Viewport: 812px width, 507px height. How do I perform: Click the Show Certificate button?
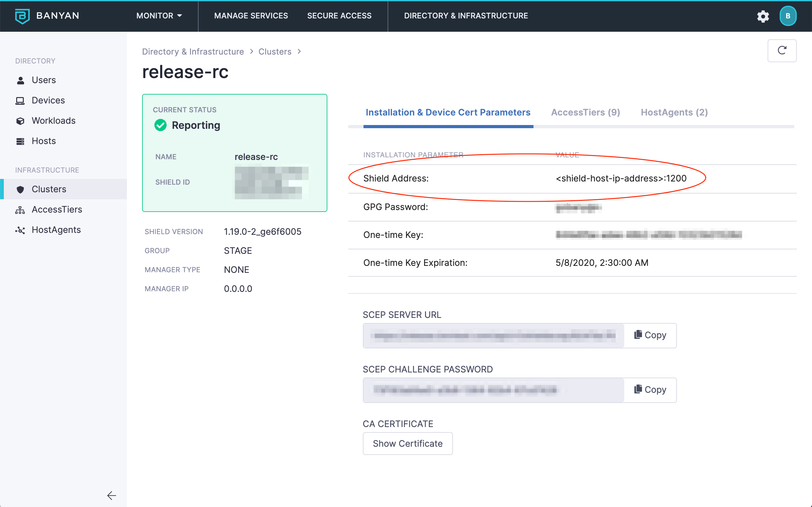(x=407, y=443)
